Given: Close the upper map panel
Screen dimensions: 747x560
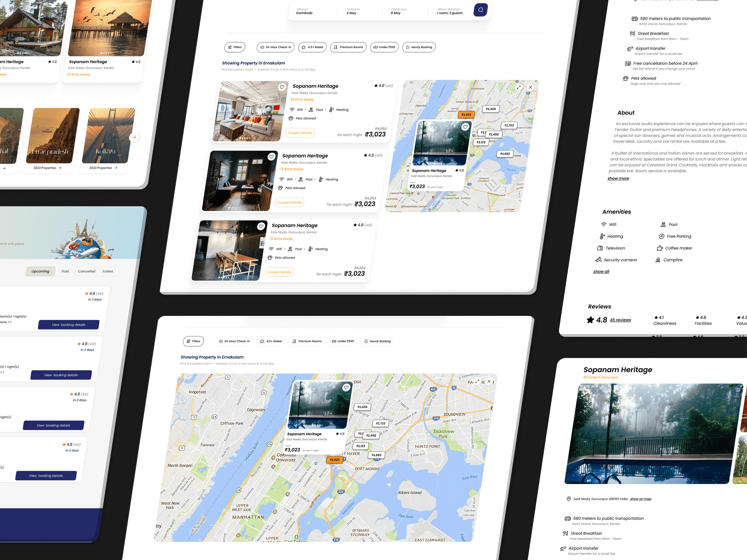Looking at the screenshot, I should pyautogui.click(x=530, y=87).
